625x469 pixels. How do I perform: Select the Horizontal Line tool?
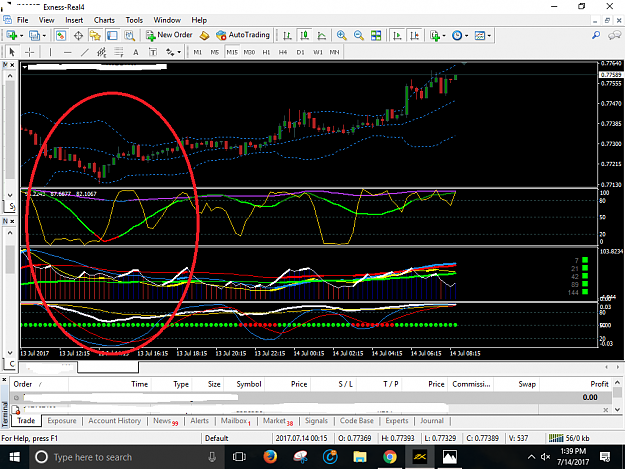point(67,52)
